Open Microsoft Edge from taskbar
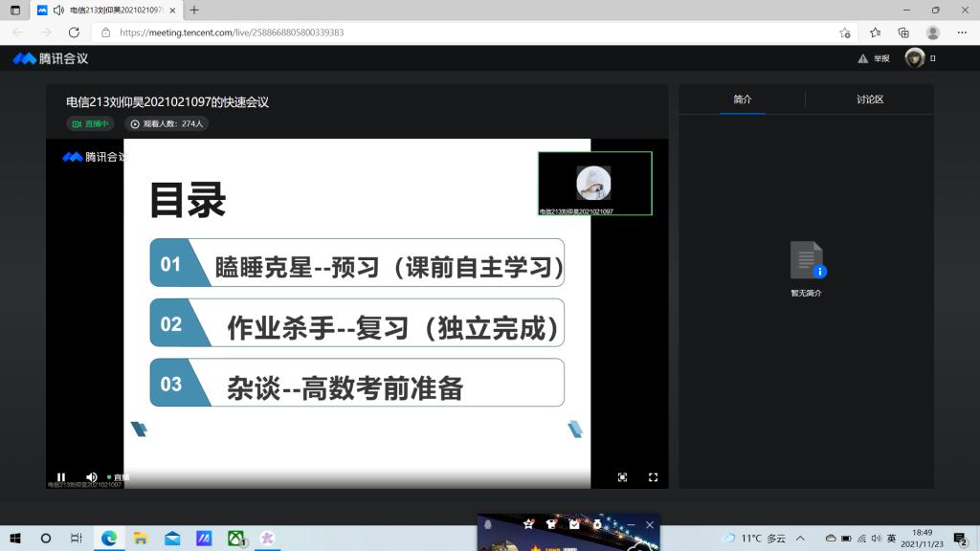980x551 pixels. [x=109, y=539]
